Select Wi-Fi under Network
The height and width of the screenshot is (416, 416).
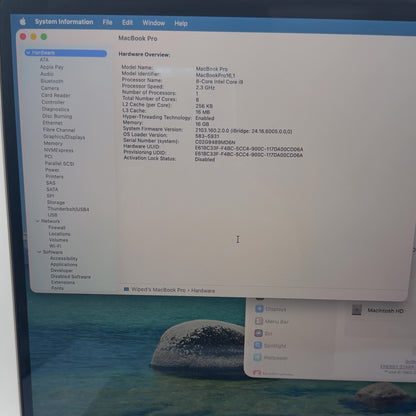tap(55, 246)
